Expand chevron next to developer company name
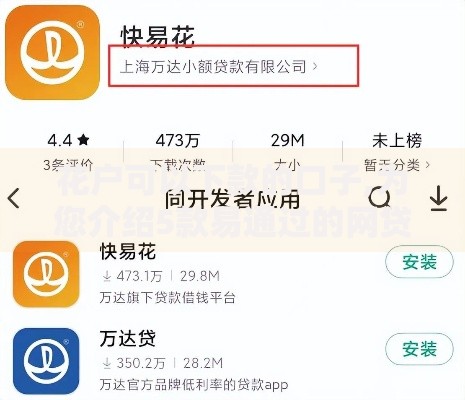 tap(315, 66)
